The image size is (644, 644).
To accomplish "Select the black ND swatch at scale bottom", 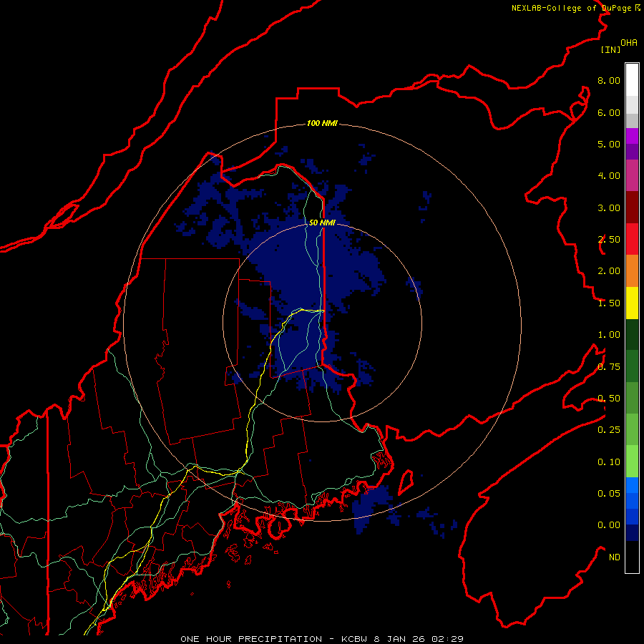I will point(632,557).
